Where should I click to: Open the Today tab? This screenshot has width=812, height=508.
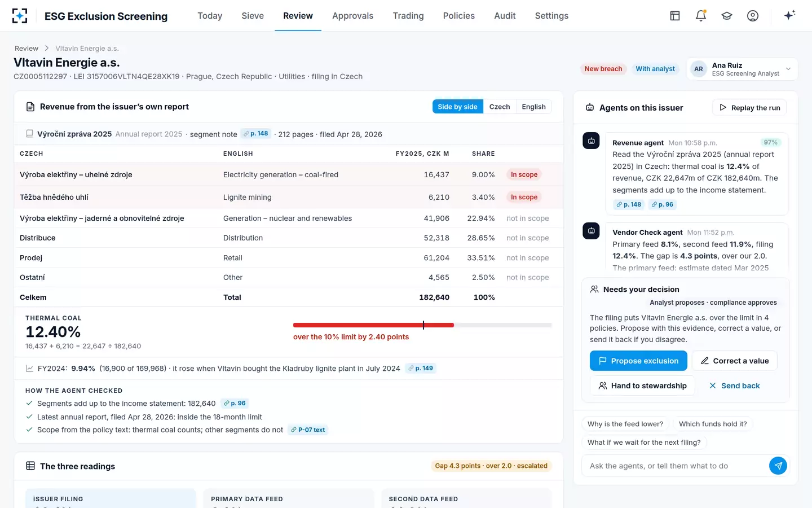210,16
